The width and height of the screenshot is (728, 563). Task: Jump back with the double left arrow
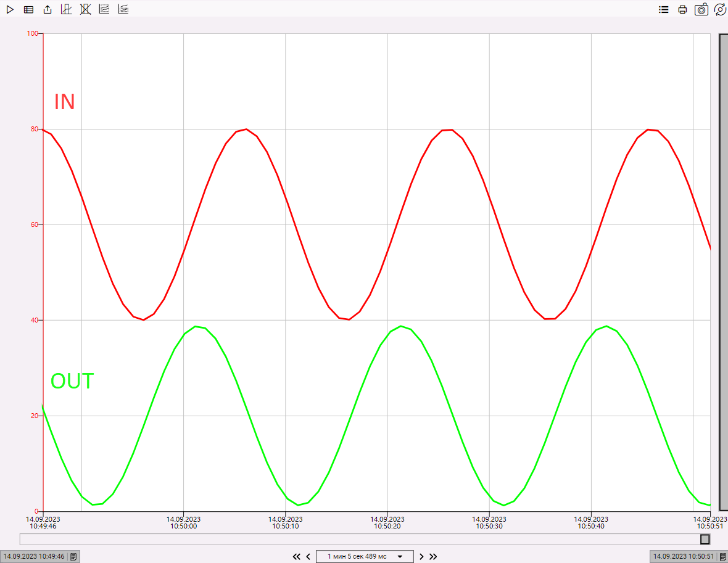tap(296, 556)
